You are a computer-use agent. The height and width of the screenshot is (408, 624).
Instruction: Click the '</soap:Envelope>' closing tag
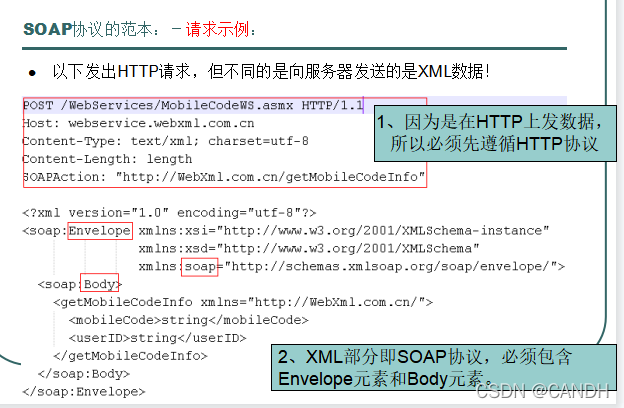coord(84,392)
